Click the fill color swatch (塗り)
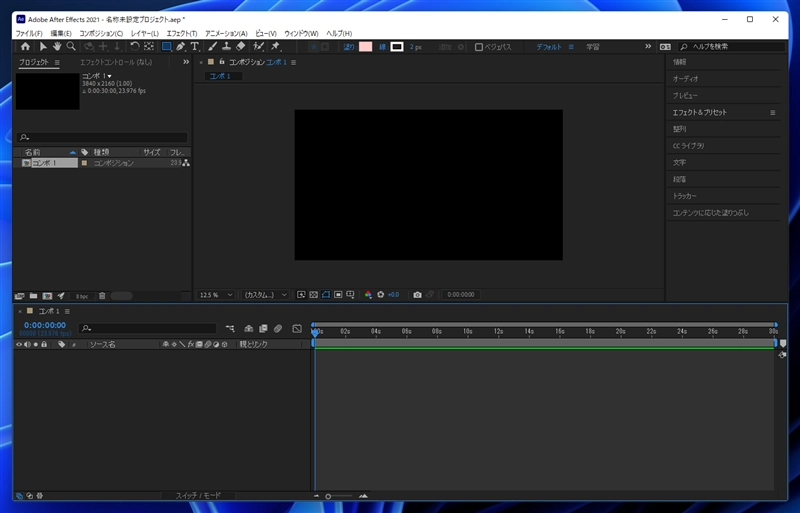 pos(365,46)
